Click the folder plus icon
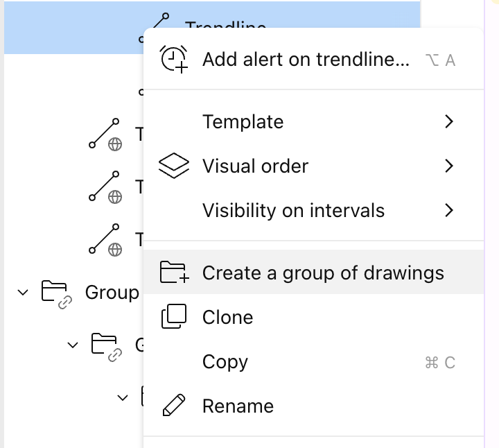Image resolution: width=499 pixels, height=448 pixels. pos(174,273)
